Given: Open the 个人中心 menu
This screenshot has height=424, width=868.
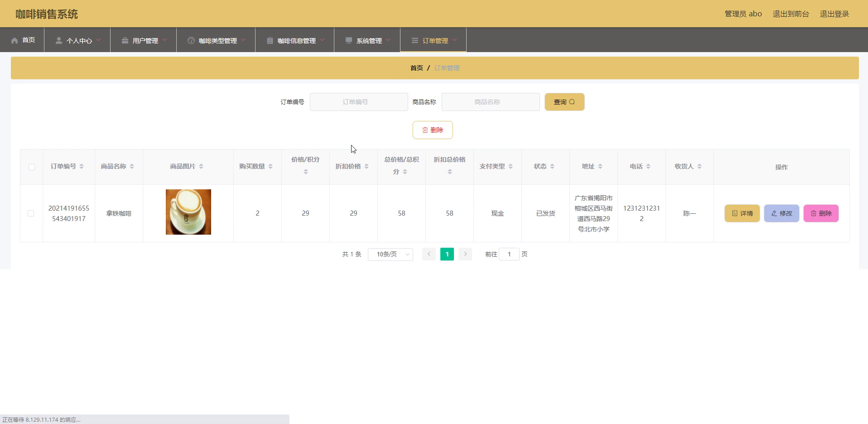Looking at the screenshot, I should click(x=77, y=40).
